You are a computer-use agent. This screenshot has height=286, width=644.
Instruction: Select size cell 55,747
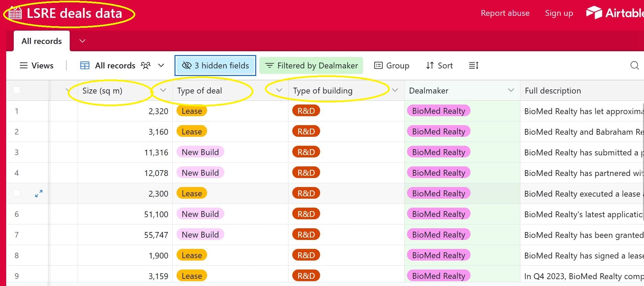click(x=125, y=235)
